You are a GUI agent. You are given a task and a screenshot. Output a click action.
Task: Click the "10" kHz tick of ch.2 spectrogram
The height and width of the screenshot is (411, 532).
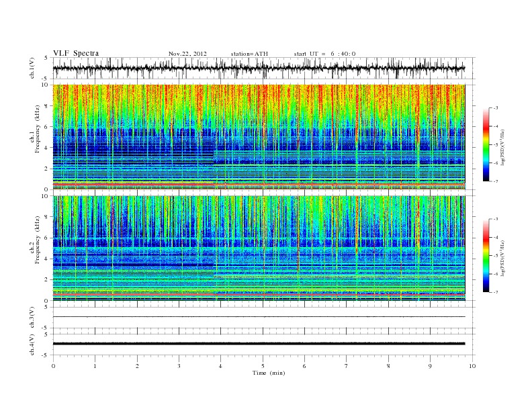[46, 196]
